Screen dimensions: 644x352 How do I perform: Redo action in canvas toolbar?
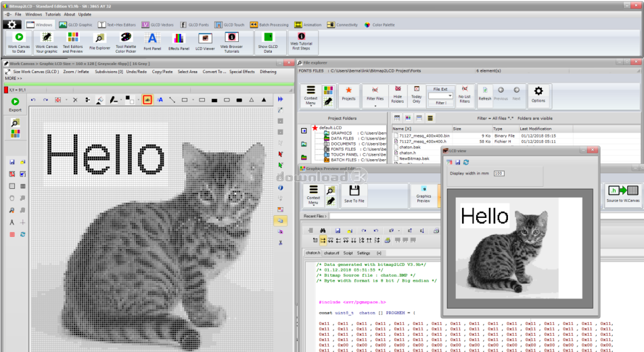[45, 100]
